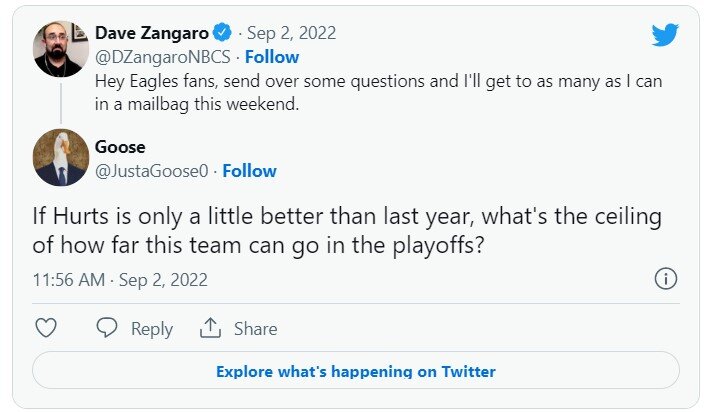The width and height of the screenshot is (707, 412).
Task: Visit the @JustaGoose0 handle
Action: coord(153,171)
